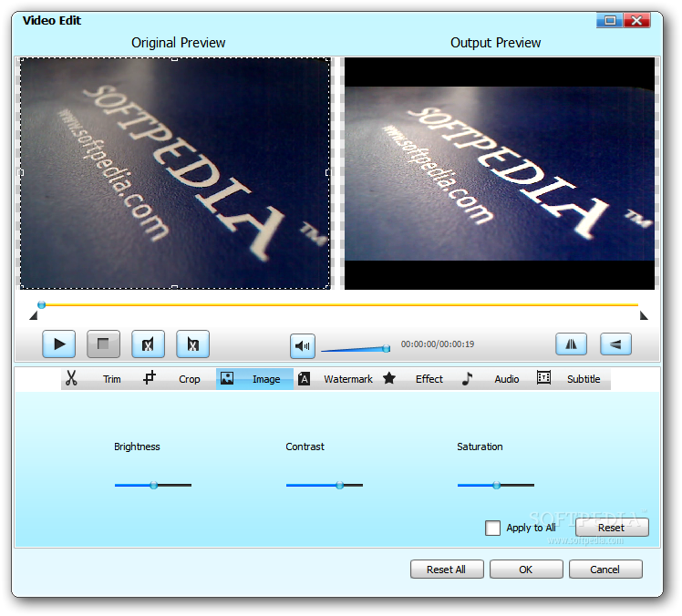Viewport: 682px width, 616px height.
Task: Click the crop handle at bottom center
Action: 174,287
